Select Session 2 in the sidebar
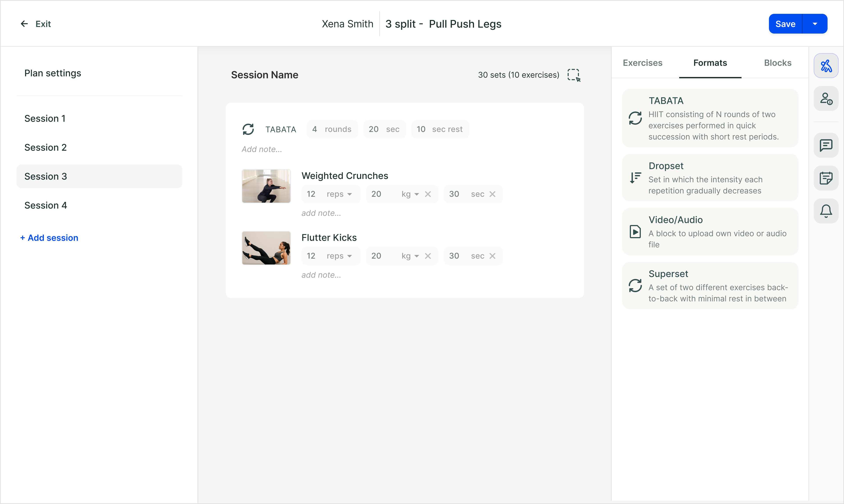Screen dimensions: 844x504 pos(99,147)
